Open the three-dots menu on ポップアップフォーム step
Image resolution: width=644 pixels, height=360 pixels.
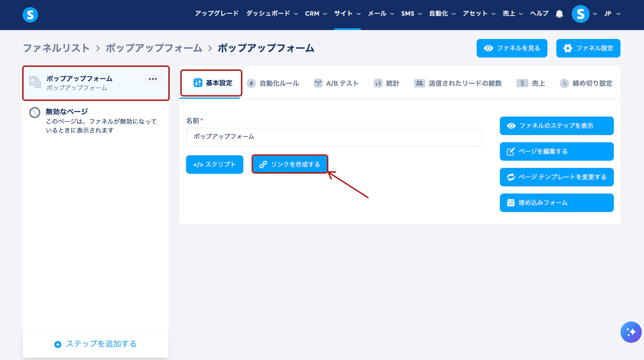pos(153,79)
